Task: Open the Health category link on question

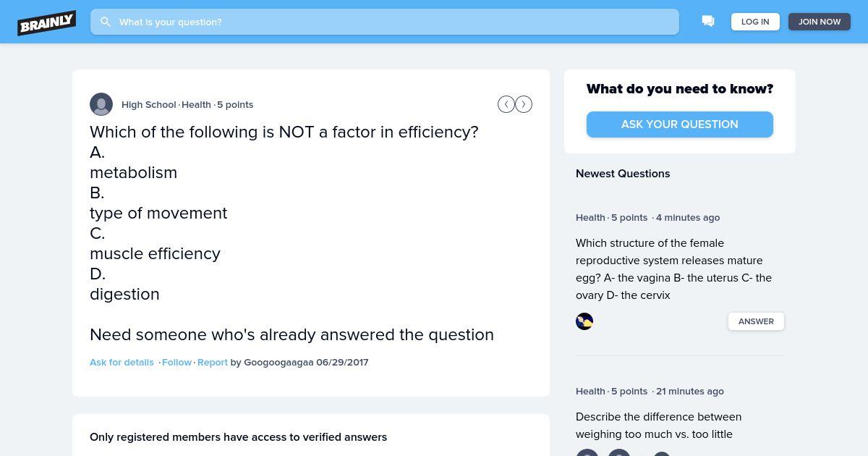Action: (196, 104)
